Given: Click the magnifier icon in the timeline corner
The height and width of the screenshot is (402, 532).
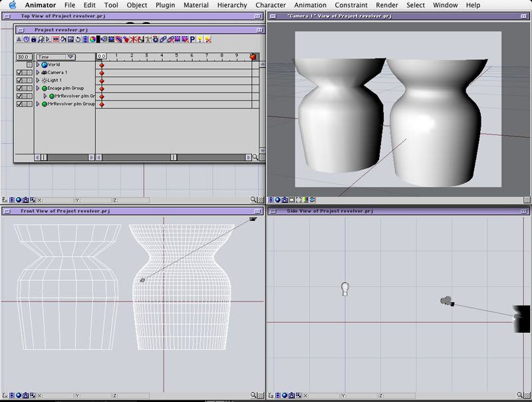Looking at the screenshot, I should click(x=255, y=158).
